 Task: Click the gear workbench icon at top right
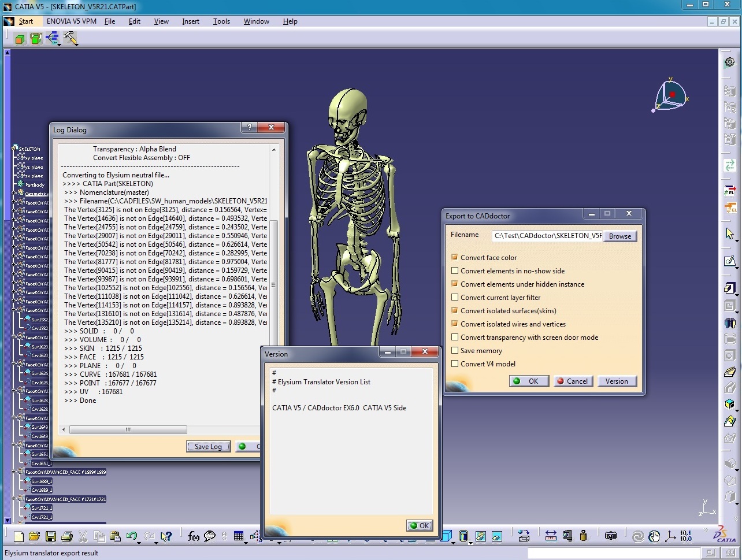click(x=729, y=62)
